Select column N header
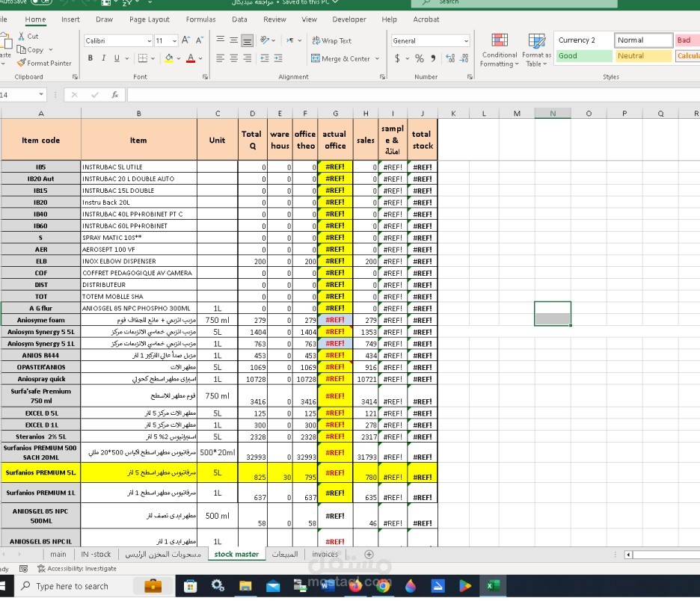This screenshot has width=700, height=601. coord(553,114)
